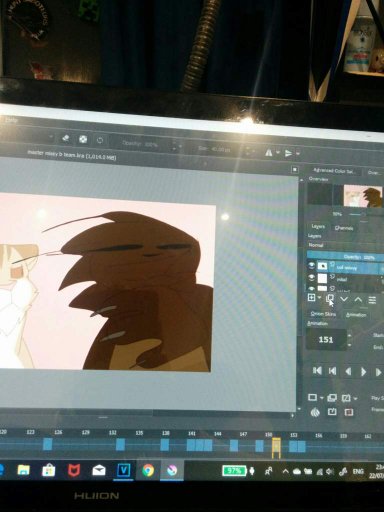The width and height of the screenshot is (384, 512).
Task: Move layer down with chevron icon
Action: [344, 299]
